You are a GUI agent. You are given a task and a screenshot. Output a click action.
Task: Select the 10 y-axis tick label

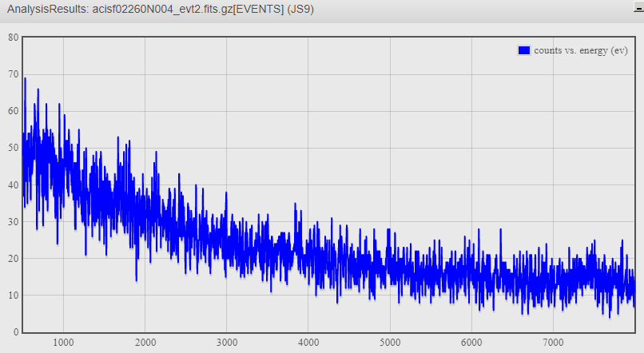tap(13, 295)
